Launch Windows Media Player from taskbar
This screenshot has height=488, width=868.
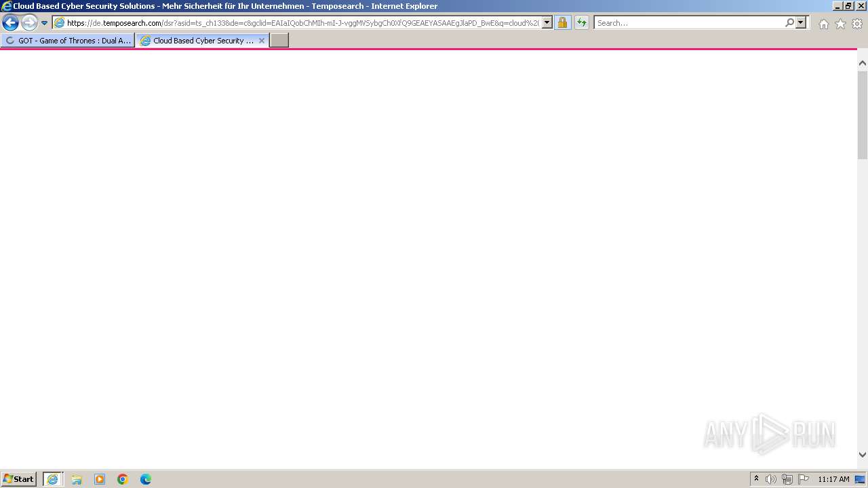(100, 479)
